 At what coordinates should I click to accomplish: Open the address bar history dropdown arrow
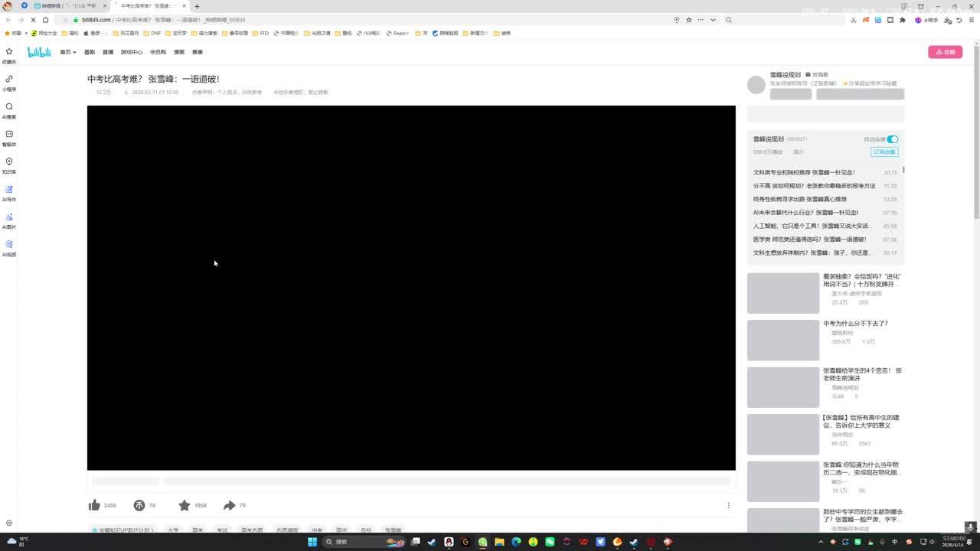pos(713,20)
